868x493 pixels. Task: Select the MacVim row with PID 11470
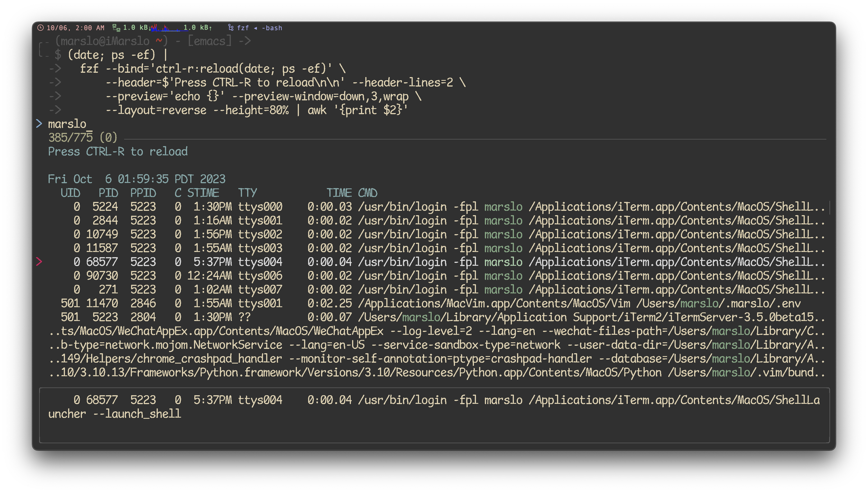click(431, 303)
